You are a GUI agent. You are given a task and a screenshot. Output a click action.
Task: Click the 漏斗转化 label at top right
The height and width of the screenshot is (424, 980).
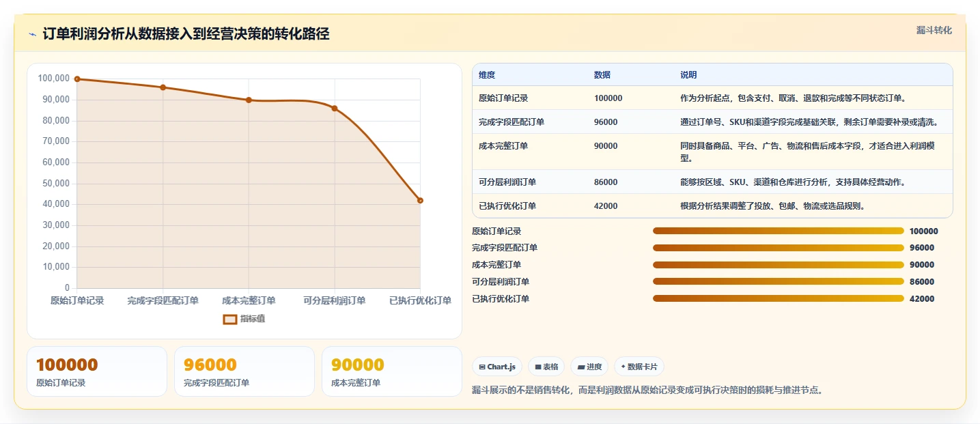click(x=934, y=30)
